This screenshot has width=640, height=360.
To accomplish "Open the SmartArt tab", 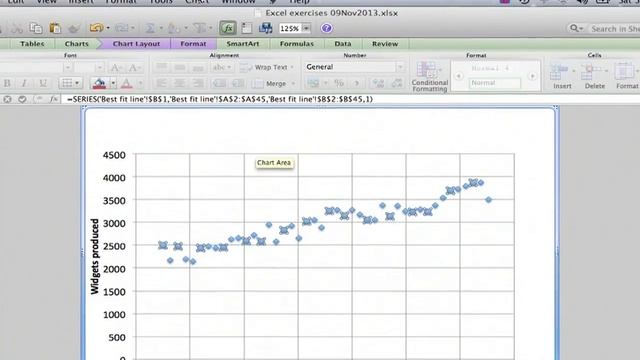I will coord(242,44).
